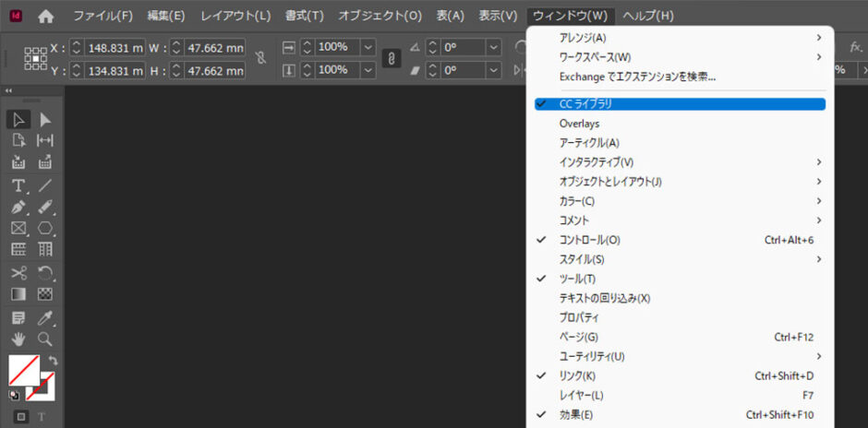This screenshot has height=428, width=868.
Task: Select the Rectangle Frame tool
Action: coord(18,228)
